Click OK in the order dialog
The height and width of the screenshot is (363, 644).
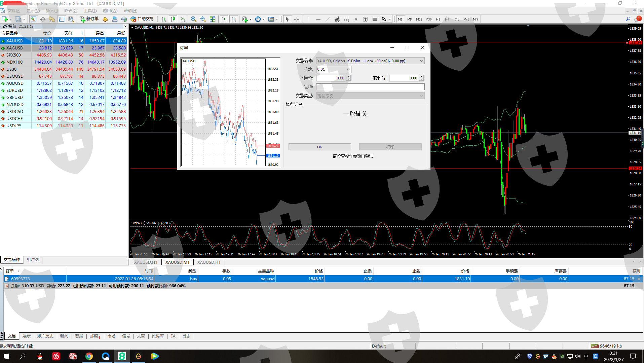319,147
